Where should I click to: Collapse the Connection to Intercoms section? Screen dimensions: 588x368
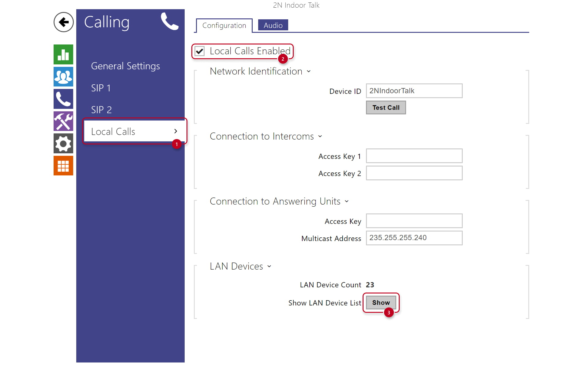(320, 136)
